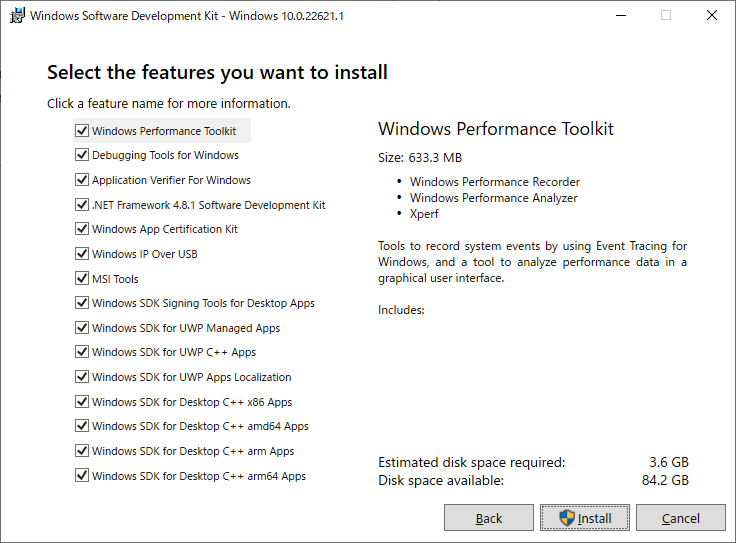The image size is (736, 543).
Task: Click the 3.6 GB estimated disk space value
Action: (x=668, y=462)
